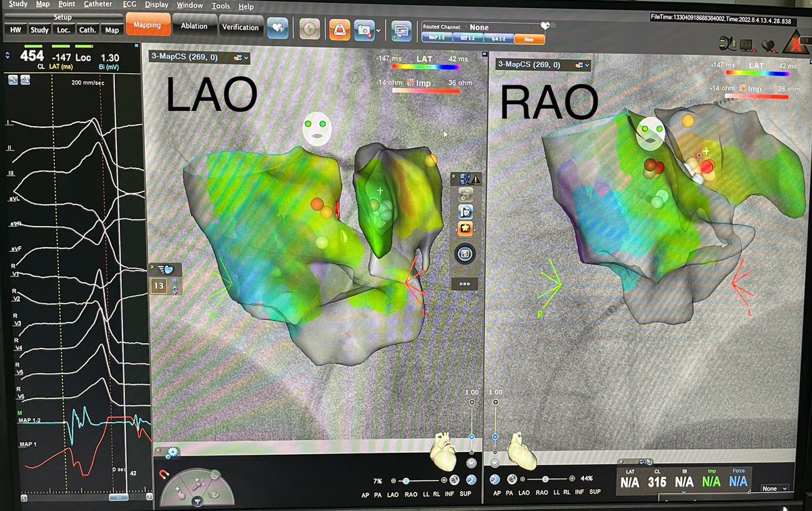Click the red X icon at top right
This screenshot has width=812, height=511.
pos(797,43)
